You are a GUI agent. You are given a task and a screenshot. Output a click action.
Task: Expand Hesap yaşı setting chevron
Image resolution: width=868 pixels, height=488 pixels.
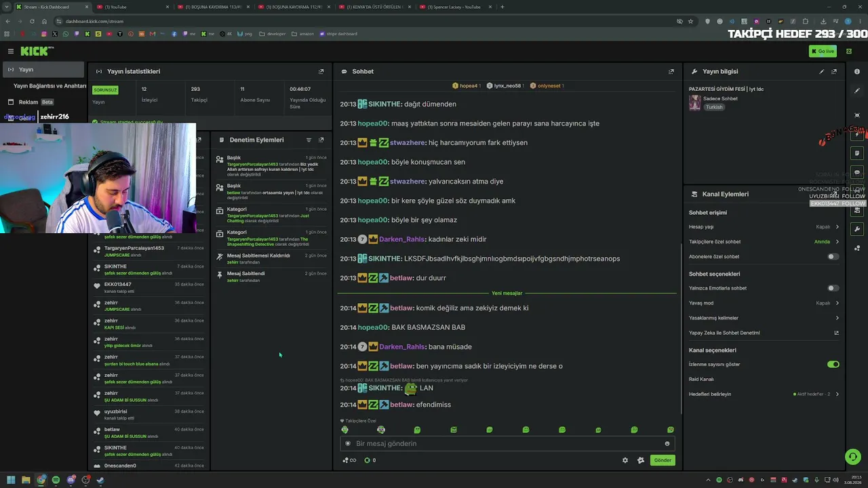click(837, 227)
